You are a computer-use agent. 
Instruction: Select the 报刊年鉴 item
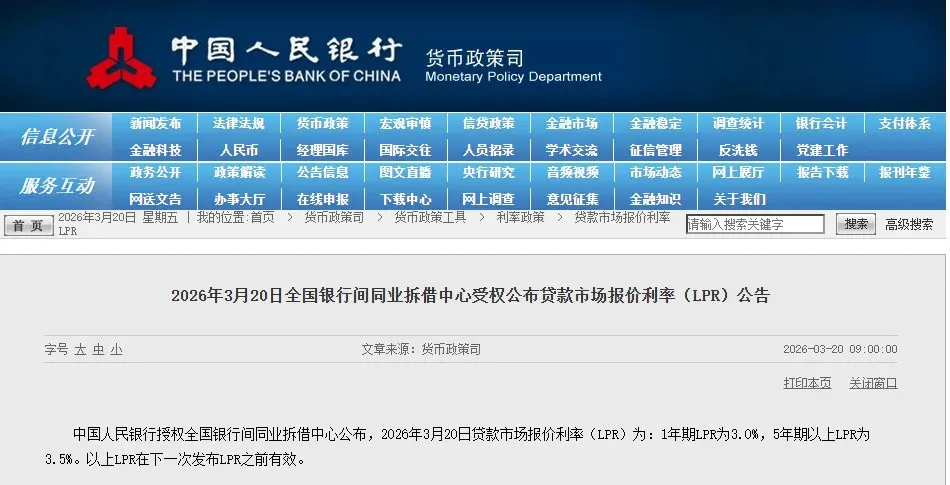click(905, 173)
